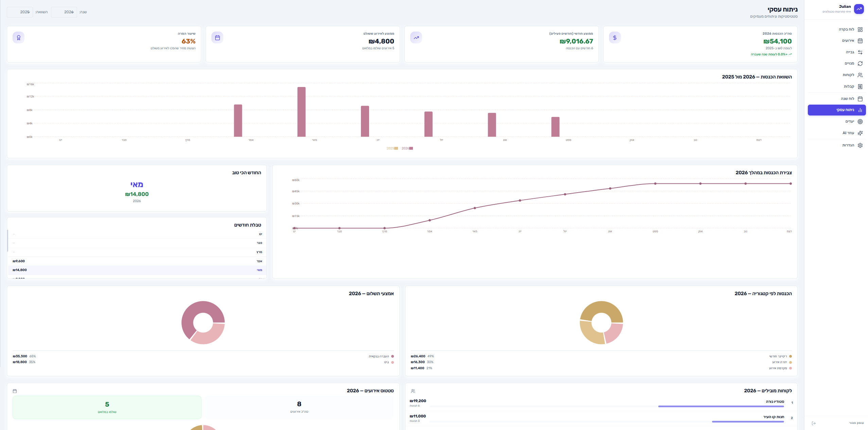Screen dimensions: 868x430
Task: Select the אפר row showing ₪9,600 in the months table
Action: [137, 261]
